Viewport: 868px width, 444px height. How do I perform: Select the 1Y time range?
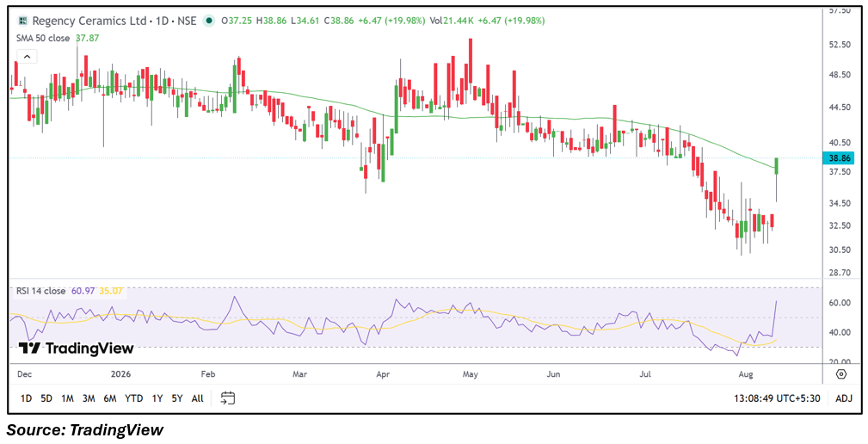(x=157, y=398)
